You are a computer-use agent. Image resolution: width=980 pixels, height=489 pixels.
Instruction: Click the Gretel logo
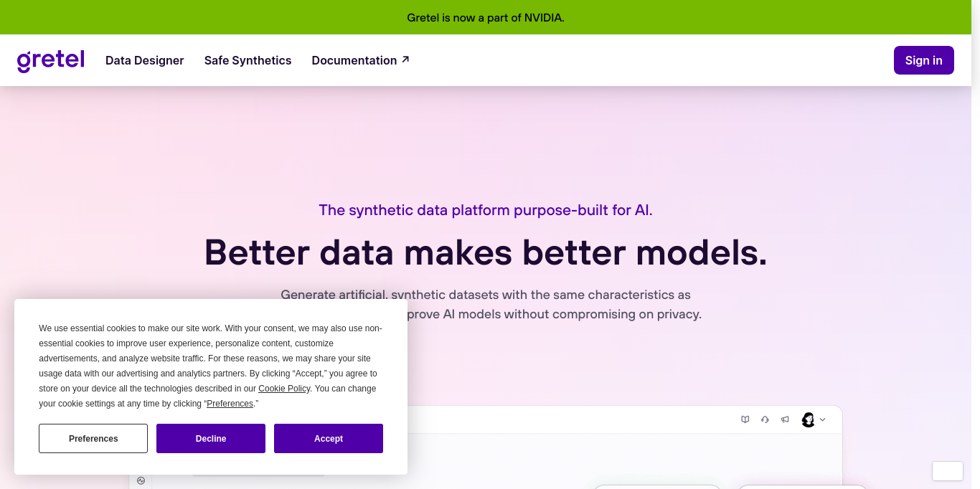(50, 60)
